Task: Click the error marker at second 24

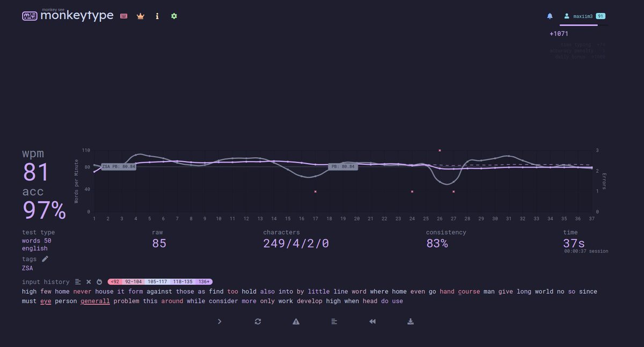Action: click(x=412, y=191)
